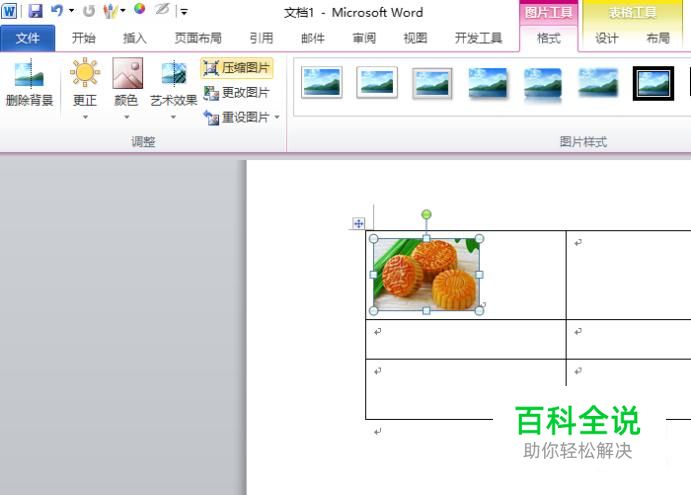Click the 更正 corrections sun icon
This screenshot has height=495, width=691.
click(85, 72)
